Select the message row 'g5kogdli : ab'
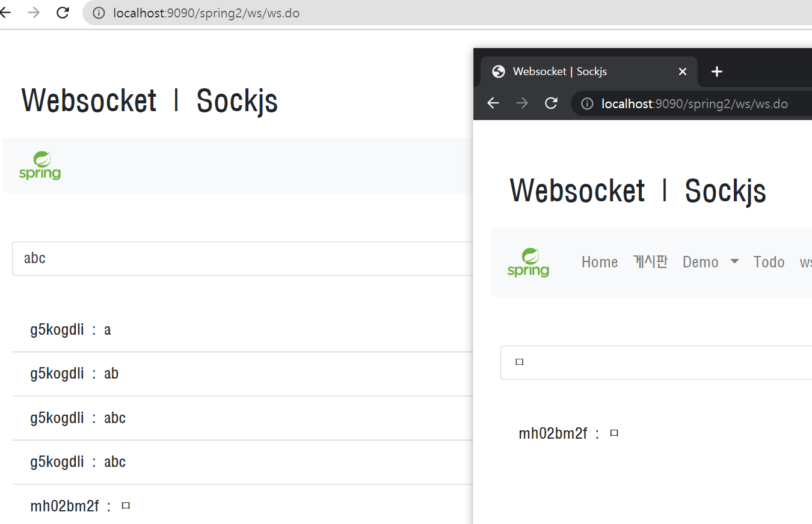This screenshot has height=524, width=812. 243,374
